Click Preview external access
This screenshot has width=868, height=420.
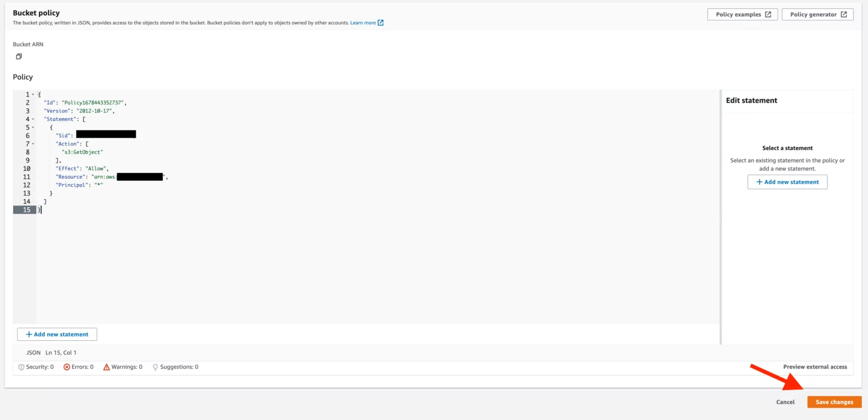pos(815,366)
